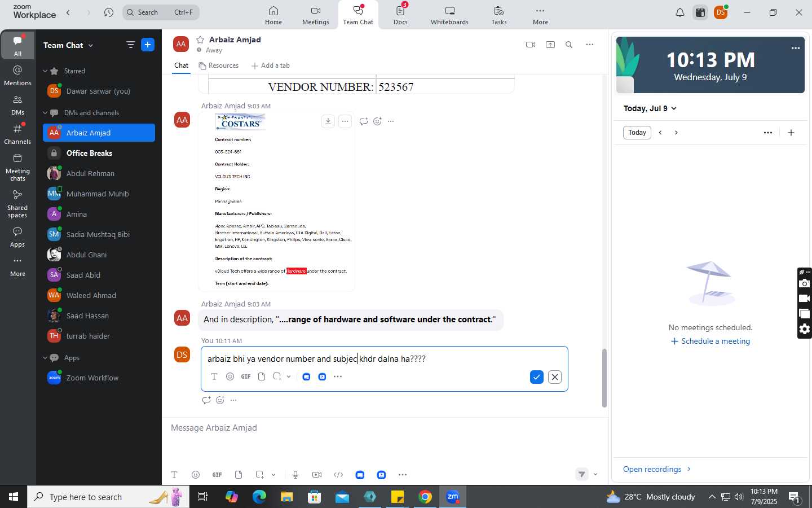
Task: Open Channels in left sidebar
Action: (x=17, y=134)
